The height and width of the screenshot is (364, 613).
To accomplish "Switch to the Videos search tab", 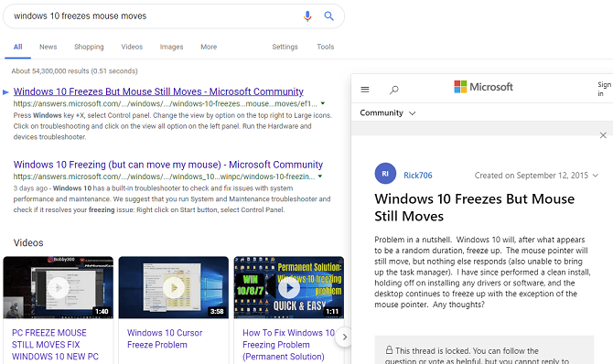I will (x=132, y=47).
